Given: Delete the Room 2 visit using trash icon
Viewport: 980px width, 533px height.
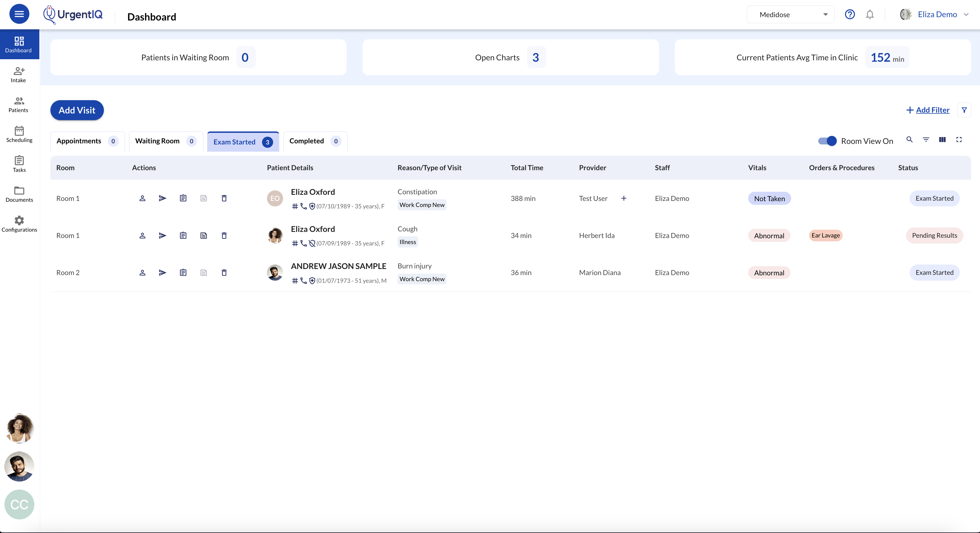Looking at the screenshot, I should tap(224, 273).
